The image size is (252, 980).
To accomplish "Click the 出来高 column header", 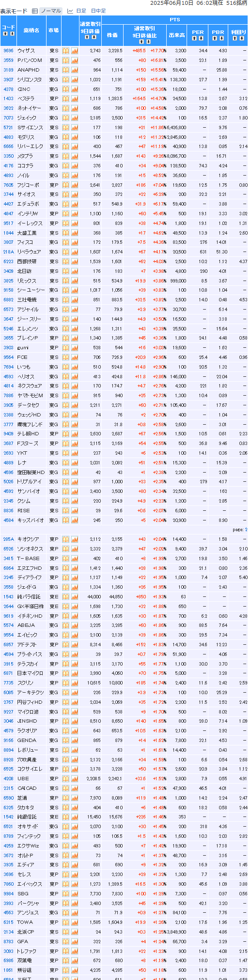I will [x=177, y=35].
